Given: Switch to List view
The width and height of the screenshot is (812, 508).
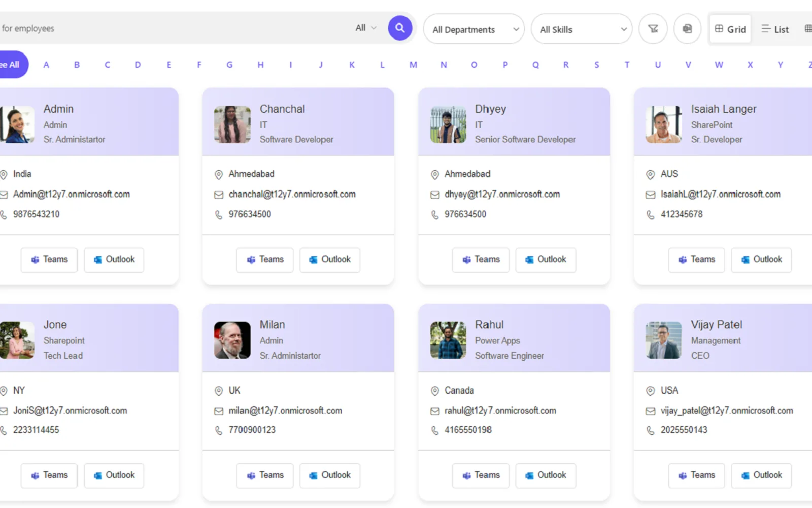Looking at the screenshot, I should (775, 29).
